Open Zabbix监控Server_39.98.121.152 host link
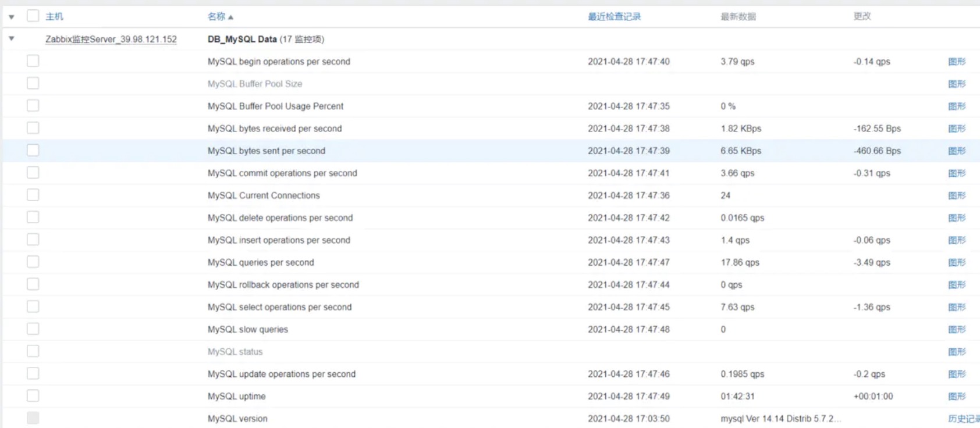 [111, 40]
